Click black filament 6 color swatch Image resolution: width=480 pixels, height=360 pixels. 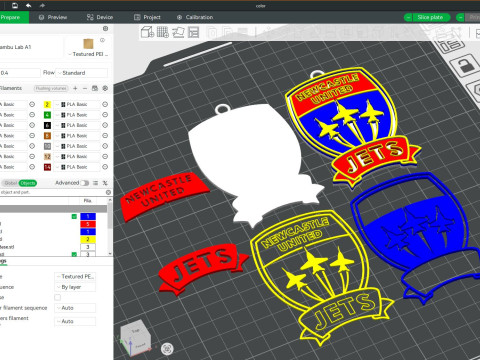click(x=47, y=125)
